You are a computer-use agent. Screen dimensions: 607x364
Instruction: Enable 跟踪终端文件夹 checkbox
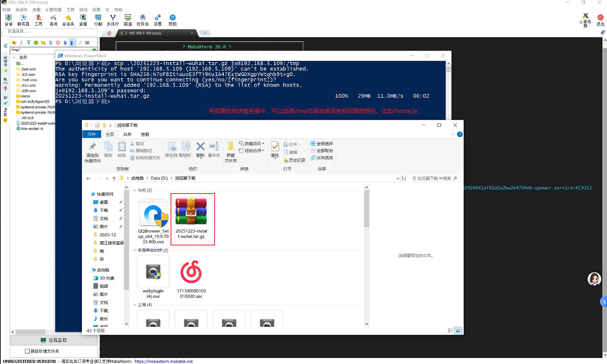27,351
